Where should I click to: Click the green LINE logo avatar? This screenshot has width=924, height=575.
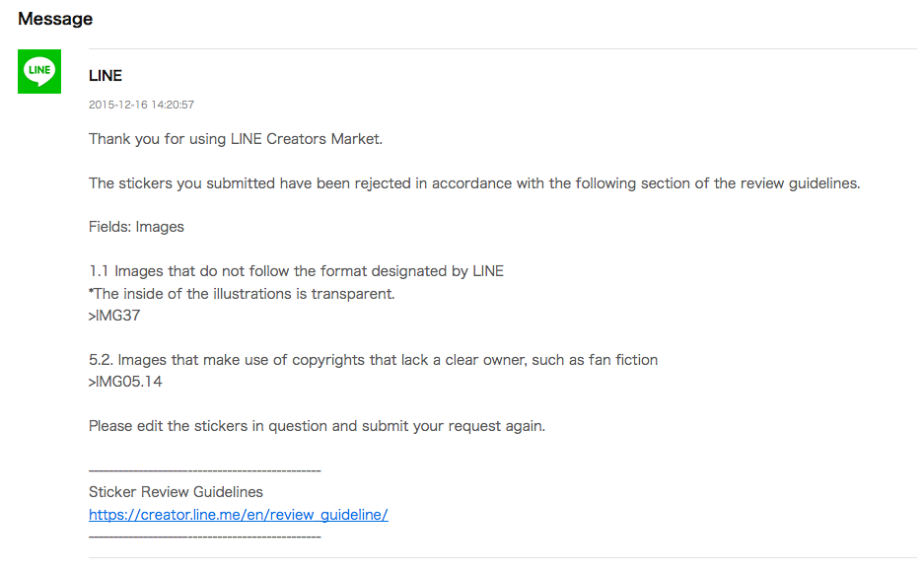[39, 72]
